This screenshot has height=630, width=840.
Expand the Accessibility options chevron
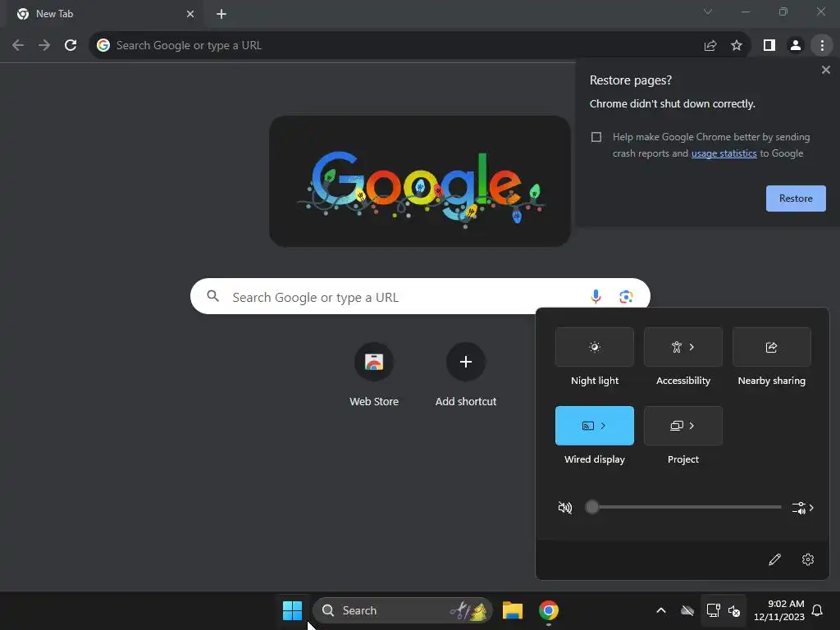coord(692,347)
